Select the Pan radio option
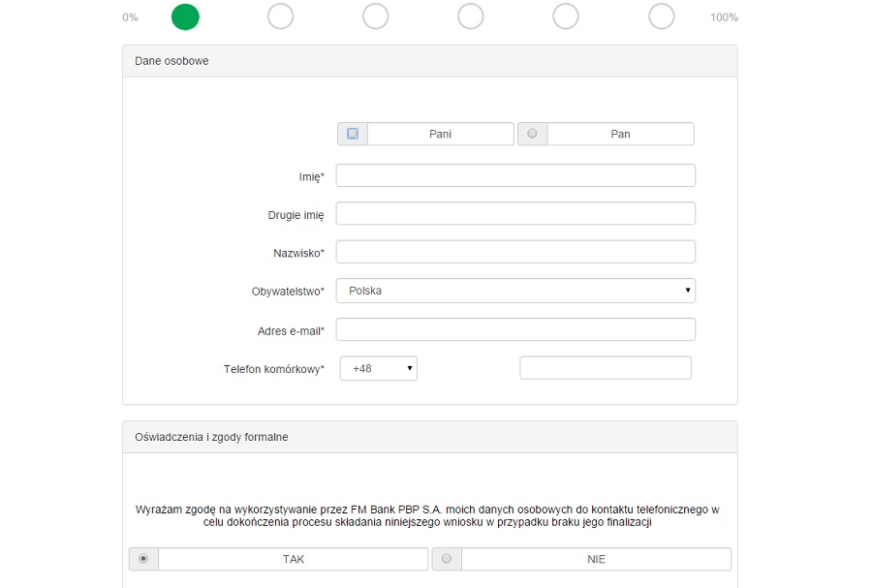The width and height of the screenshot is (872, 588). pyautogui.click(x=532, y=134)
